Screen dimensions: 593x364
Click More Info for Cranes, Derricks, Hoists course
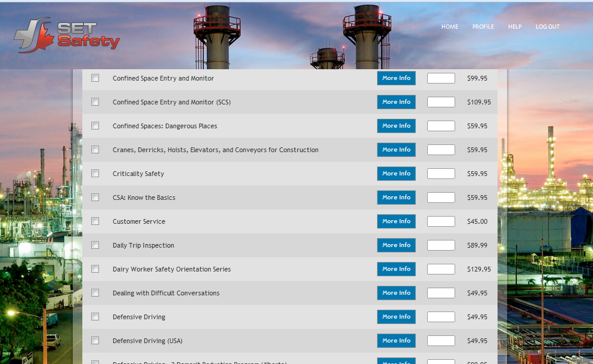coord(396,149)
